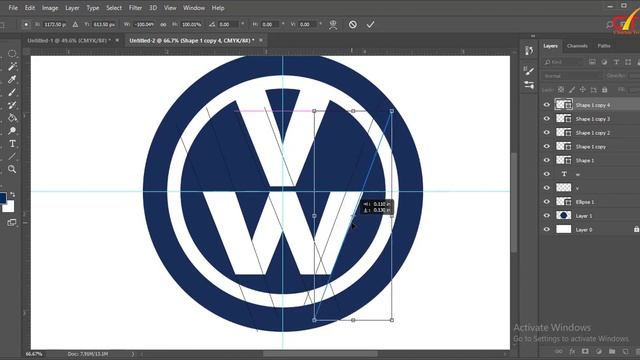Click the link width and height icon
Image resolution: width=640 pixels, height=360 pixels.
[x=163, y=24]
